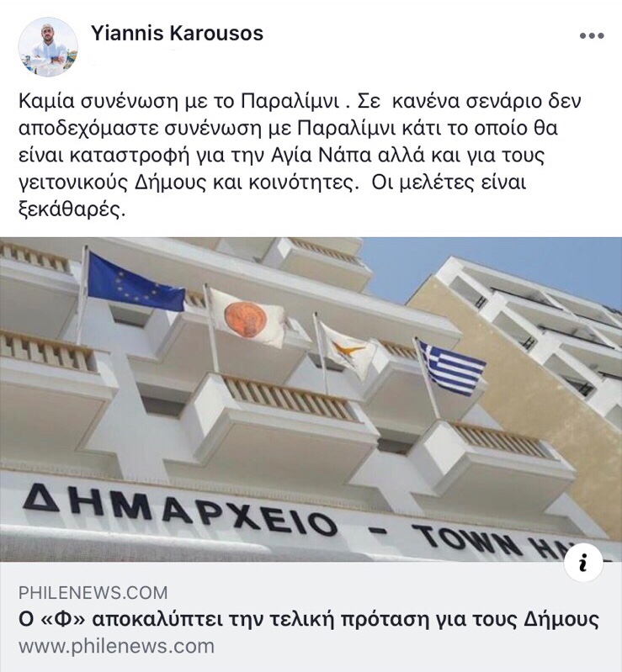Open the town hall article preview image

coord(311,399)
